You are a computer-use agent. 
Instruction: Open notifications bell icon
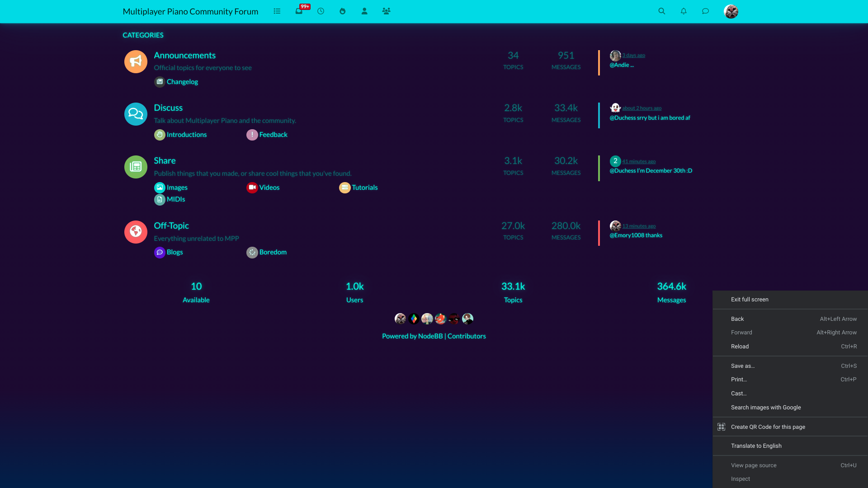click(x=684, y=11)
